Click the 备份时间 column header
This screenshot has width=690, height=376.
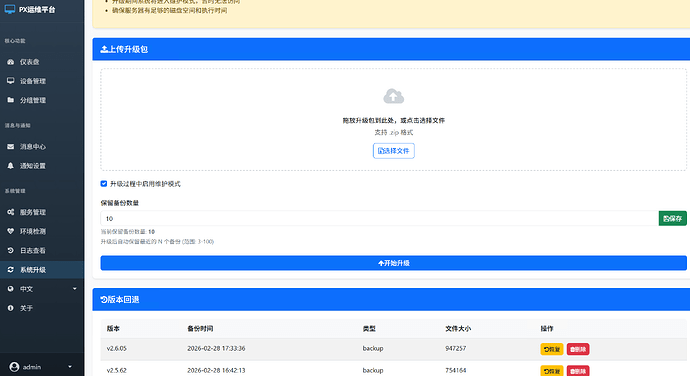pyautogui.click(x=200, y=328)
